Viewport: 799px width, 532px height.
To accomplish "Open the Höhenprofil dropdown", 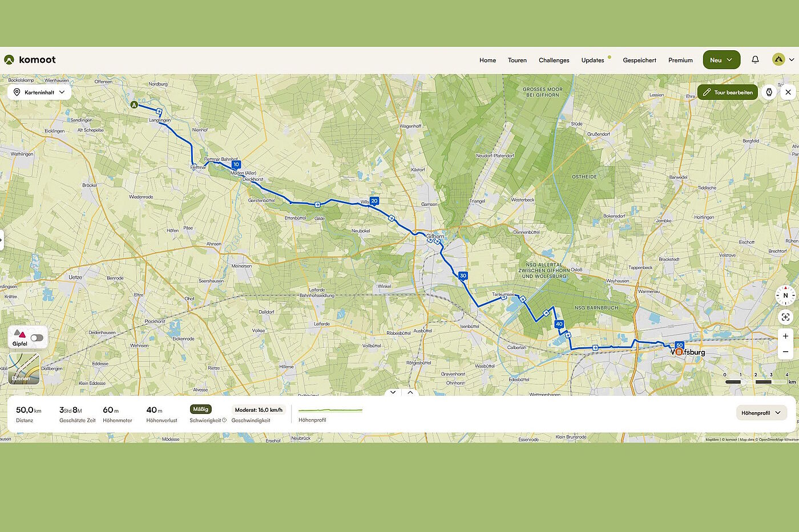I will [x=761, y=413].
